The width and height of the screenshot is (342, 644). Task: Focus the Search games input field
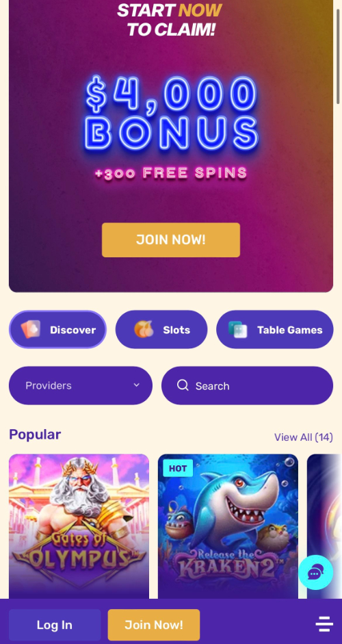pos(247,386)
